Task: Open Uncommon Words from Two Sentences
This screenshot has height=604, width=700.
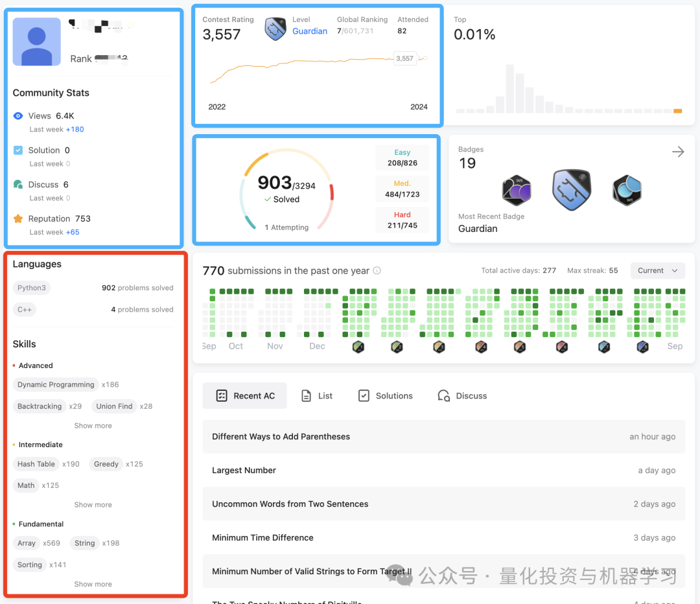Action: coord(443,504)
